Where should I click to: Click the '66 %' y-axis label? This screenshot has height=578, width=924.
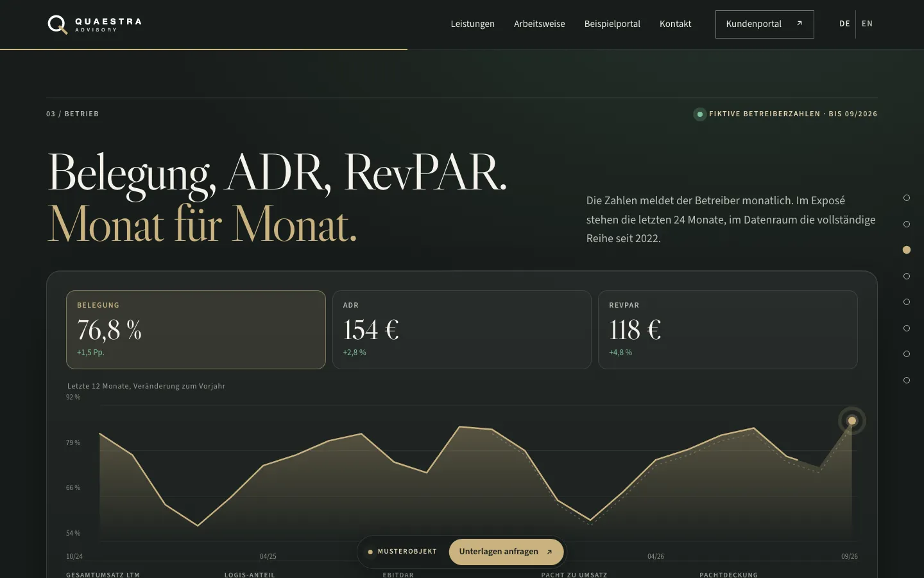tap(73, 488)
